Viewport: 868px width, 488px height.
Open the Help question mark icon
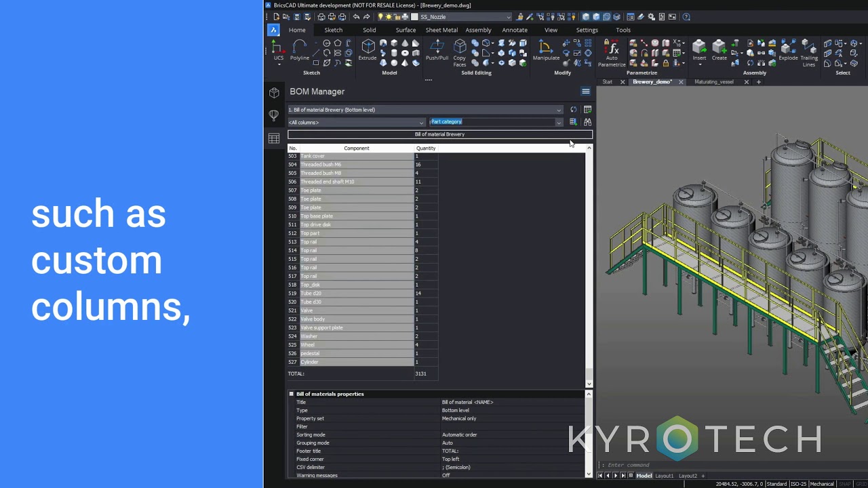click(x=686, y=17)
